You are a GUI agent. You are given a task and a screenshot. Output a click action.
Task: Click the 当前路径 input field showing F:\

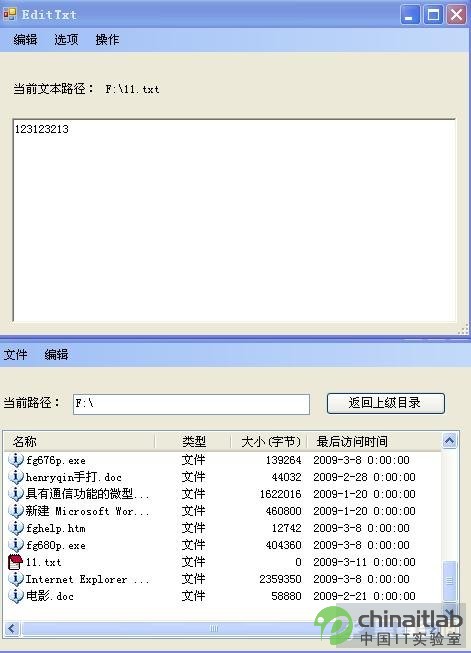(191, 404)
